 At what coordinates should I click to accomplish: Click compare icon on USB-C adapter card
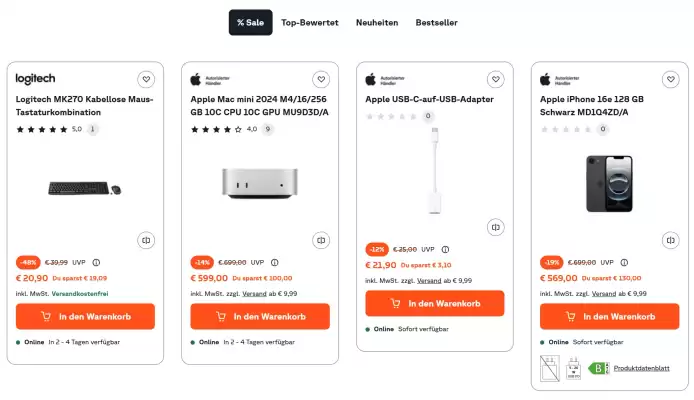[496, 227]
